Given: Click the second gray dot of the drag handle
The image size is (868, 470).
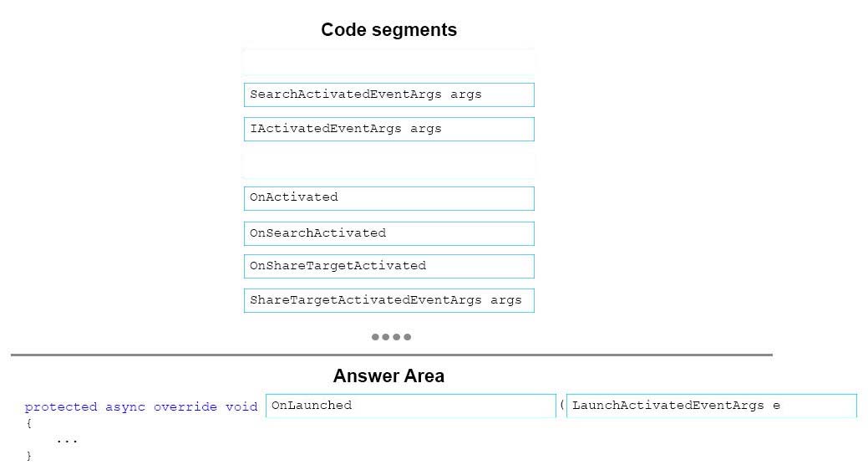Looking at the screenshot, I should pos(386,337).
